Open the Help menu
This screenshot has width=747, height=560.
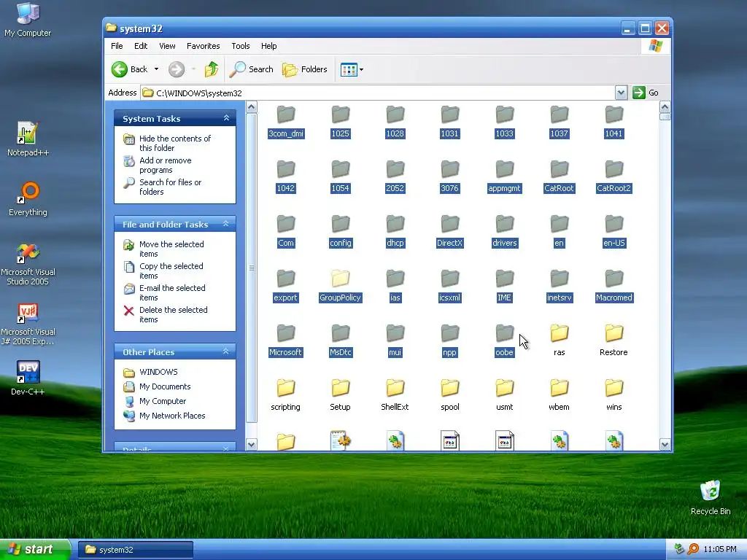point(268,46)
